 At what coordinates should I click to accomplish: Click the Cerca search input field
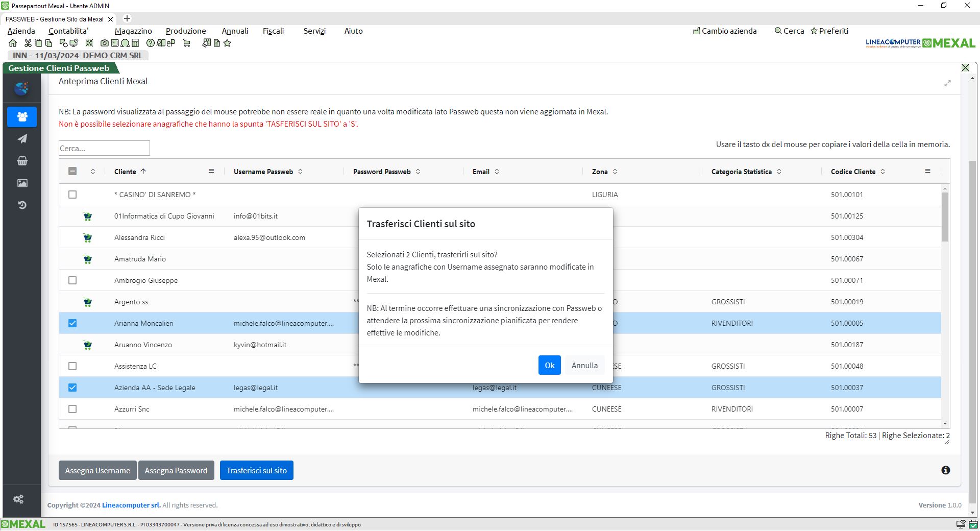[104, 148]
